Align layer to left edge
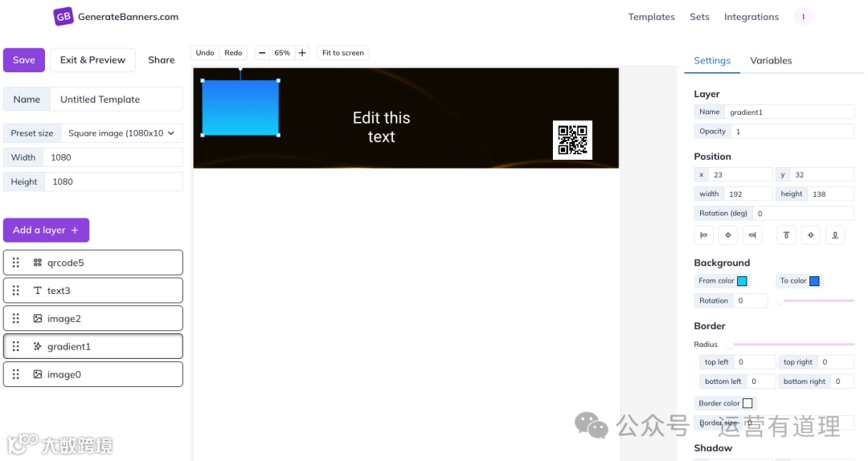This screenshot has height=461, width=868. point(703,235)
